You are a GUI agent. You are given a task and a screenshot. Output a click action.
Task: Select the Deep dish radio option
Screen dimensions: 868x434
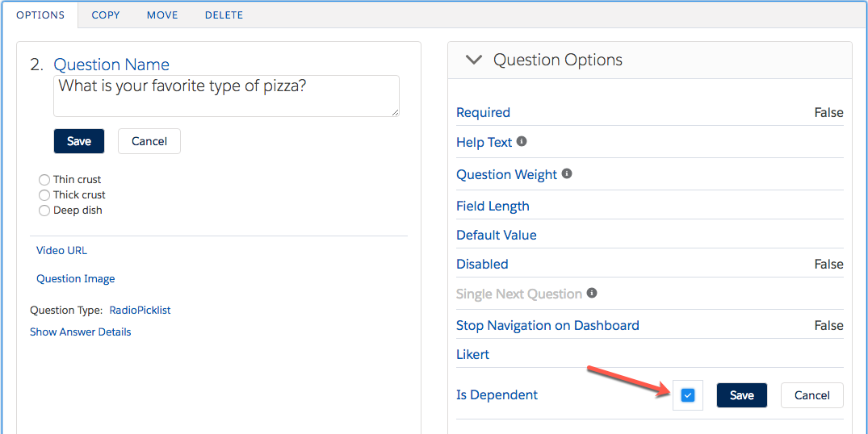(x=44, y=211)
